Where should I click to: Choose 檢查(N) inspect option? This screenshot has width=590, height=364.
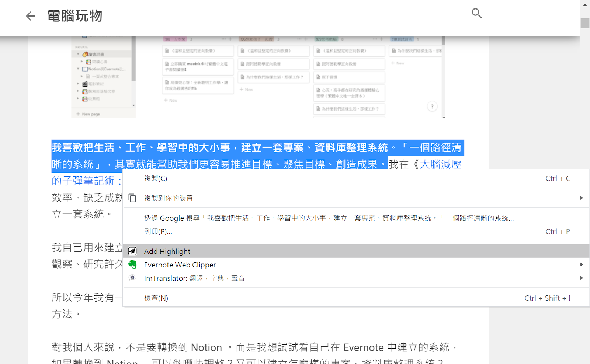(356, 298)
